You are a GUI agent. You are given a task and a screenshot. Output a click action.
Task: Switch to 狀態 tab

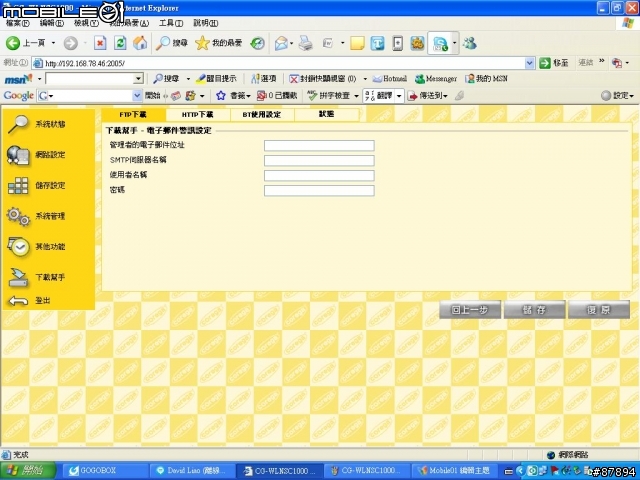click(x=327, y=114)
